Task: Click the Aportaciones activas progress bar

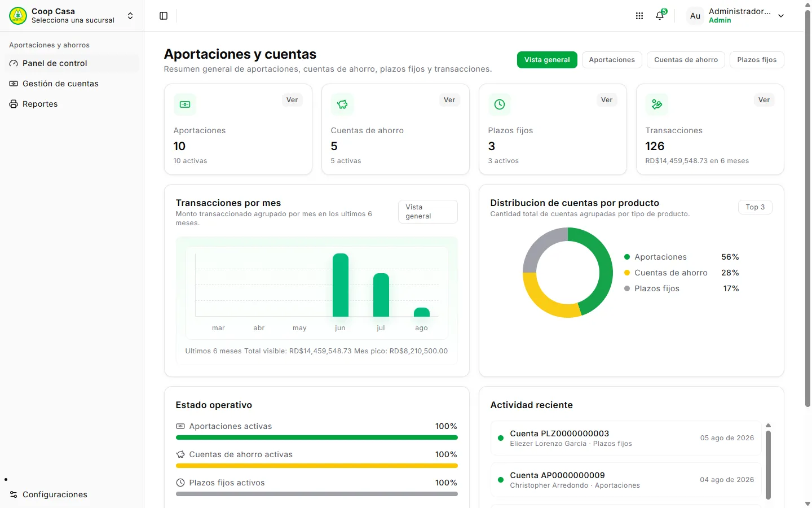Action: pos(317,437)
